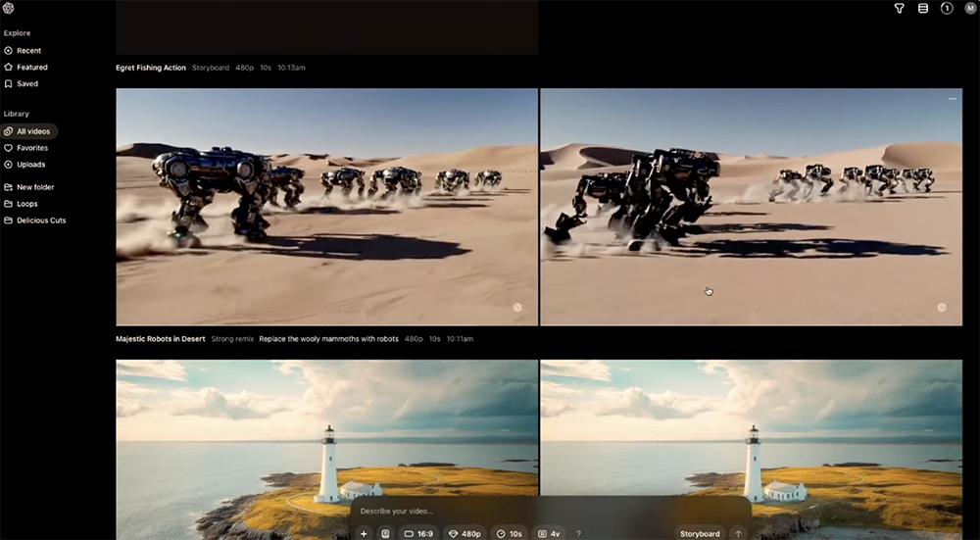Select Favorites in the Library
This screenshot has width=980, height=540.
pos(31,148)
